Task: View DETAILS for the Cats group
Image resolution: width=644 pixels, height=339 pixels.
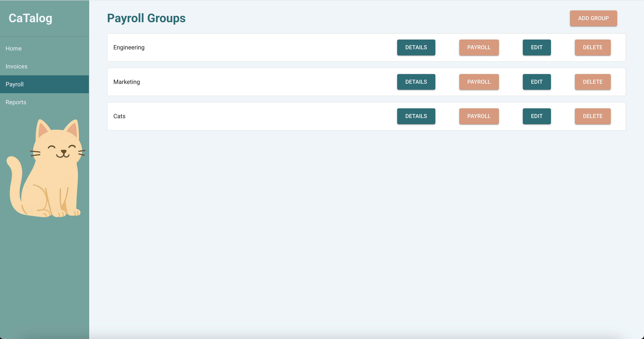Action: [416, 116]
